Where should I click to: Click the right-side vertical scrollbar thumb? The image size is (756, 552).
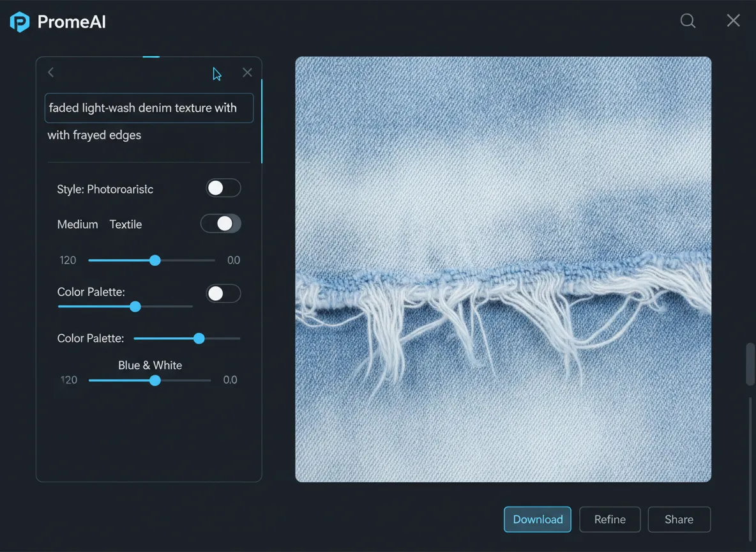pyautogui.click(x=750, y=364)
